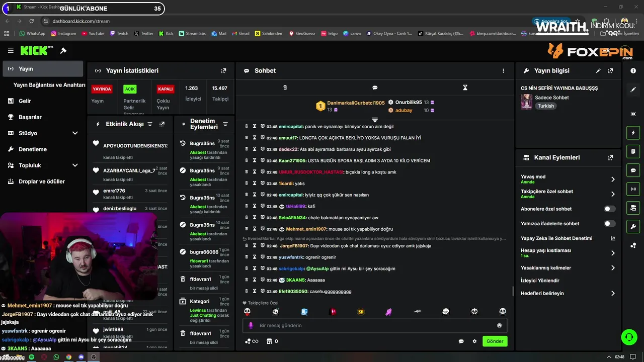The width and height of the screenshot is (644, 362).
Task: Pop out the Yayın bilgisi panel
Action: (x=610, y=71)
